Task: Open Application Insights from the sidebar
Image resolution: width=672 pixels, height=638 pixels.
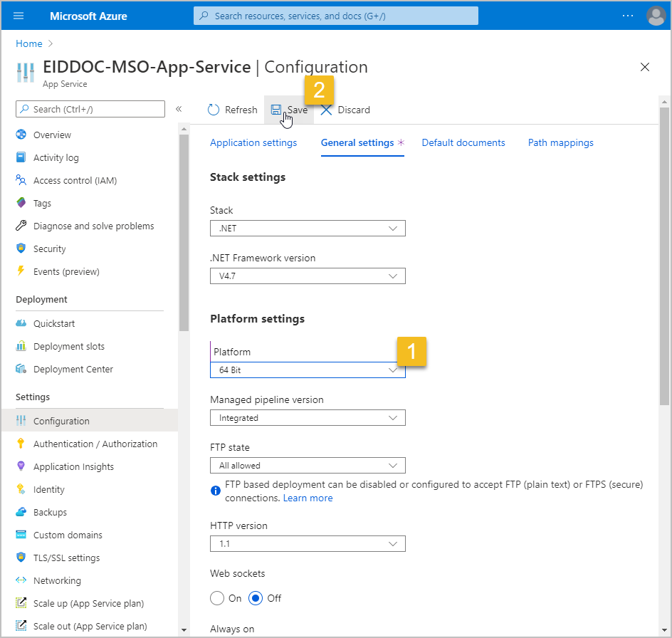Action: tap(73, 466)
